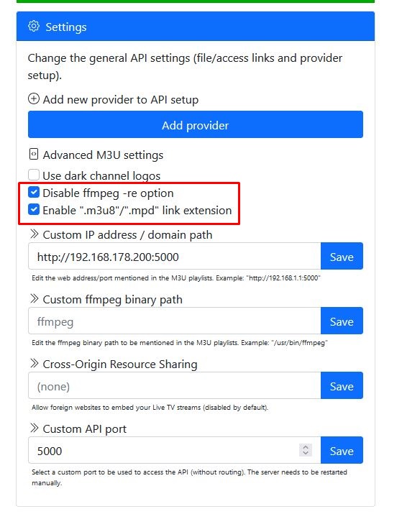The height and width of the screenshot is (532, 402).
Task: Save the custom API port
Action: pyautogui.click(x=342, y=450)
